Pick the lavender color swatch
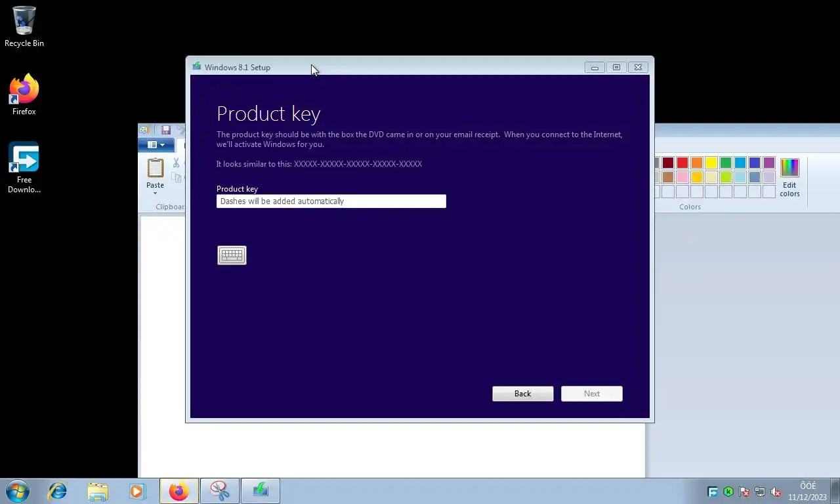Image resolution: width=840 pixels, height=504 pixels. [769, 177]
